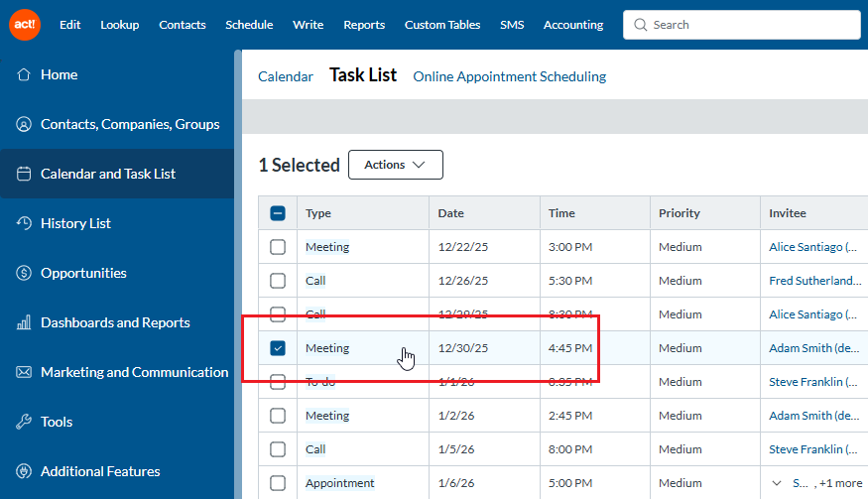
Task: Click the Calendar and Task List calendar icon
Action: tap(23, 174)
